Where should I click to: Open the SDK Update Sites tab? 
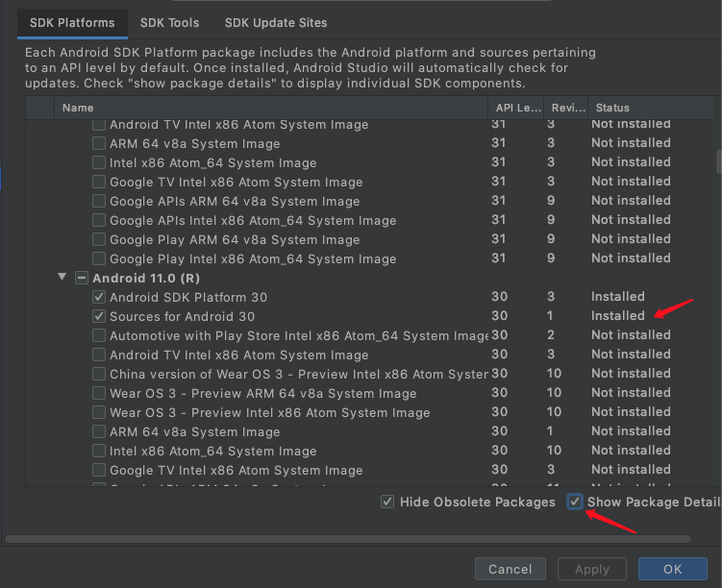tap(276, 22)
